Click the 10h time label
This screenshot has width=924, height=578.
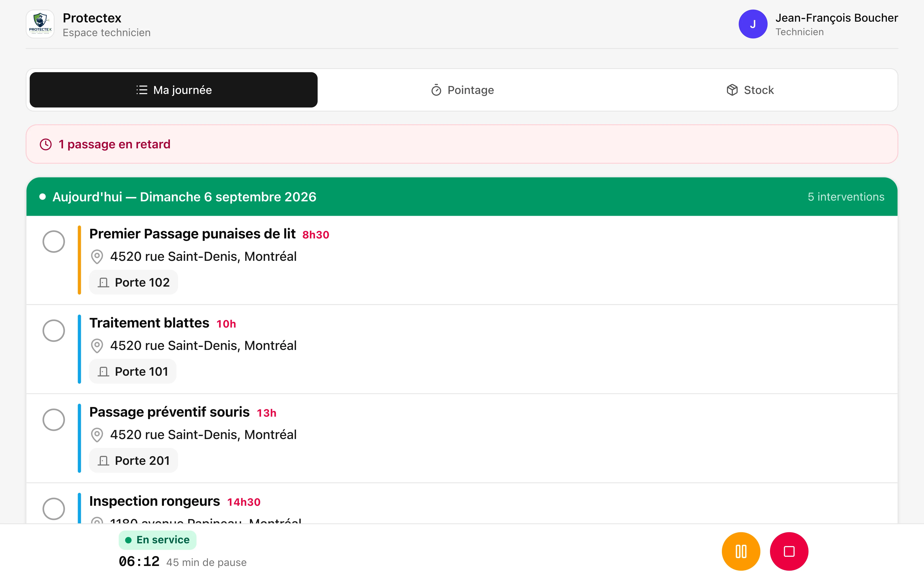[226, 324]
